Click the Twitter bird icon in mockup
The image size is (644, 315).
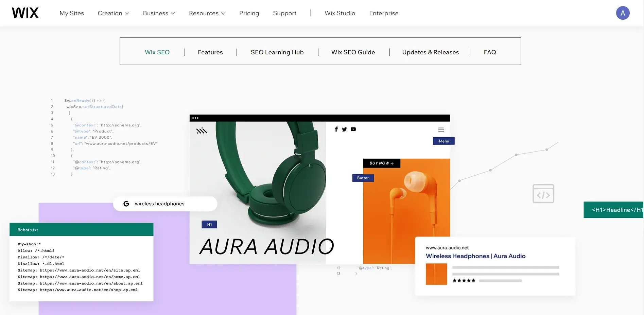pyautogui.click(x=344, y=129)
